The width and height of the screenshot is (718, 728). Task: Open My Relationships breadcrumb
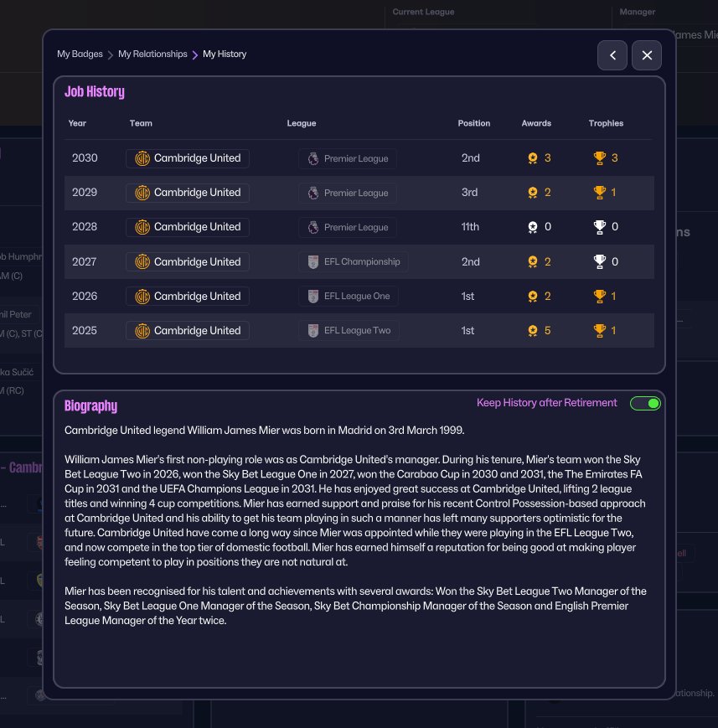click(x=152, y=54)
